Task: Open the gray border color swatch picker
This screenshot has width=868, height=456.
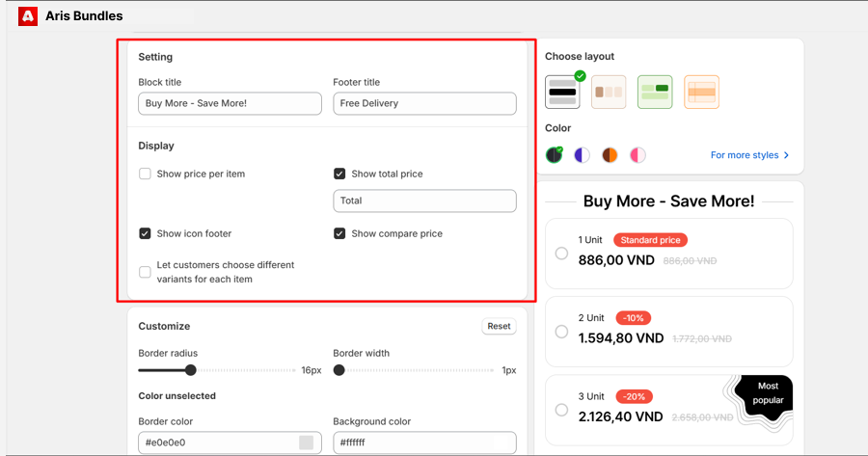Action: [x=306, y=443]
